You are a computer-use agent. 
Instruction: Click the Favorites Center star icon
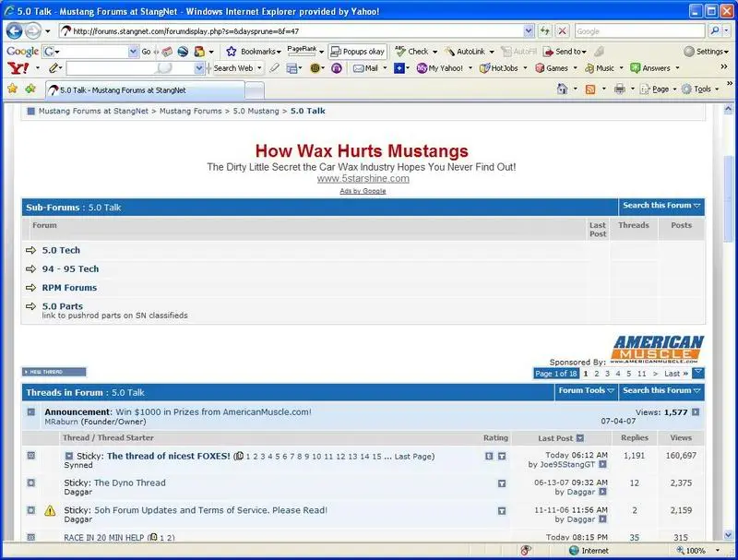point(12,89)
